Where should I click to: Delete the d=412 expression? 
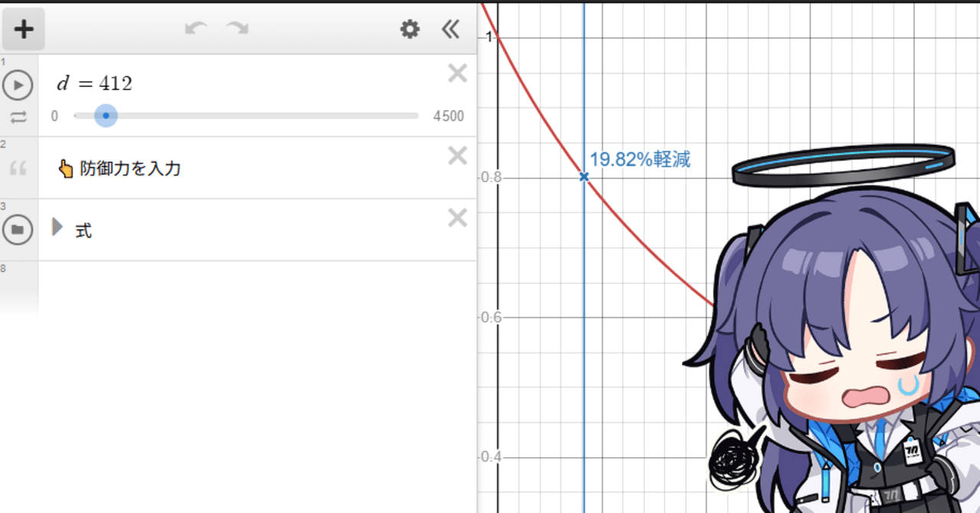click(x=457, y=73)
